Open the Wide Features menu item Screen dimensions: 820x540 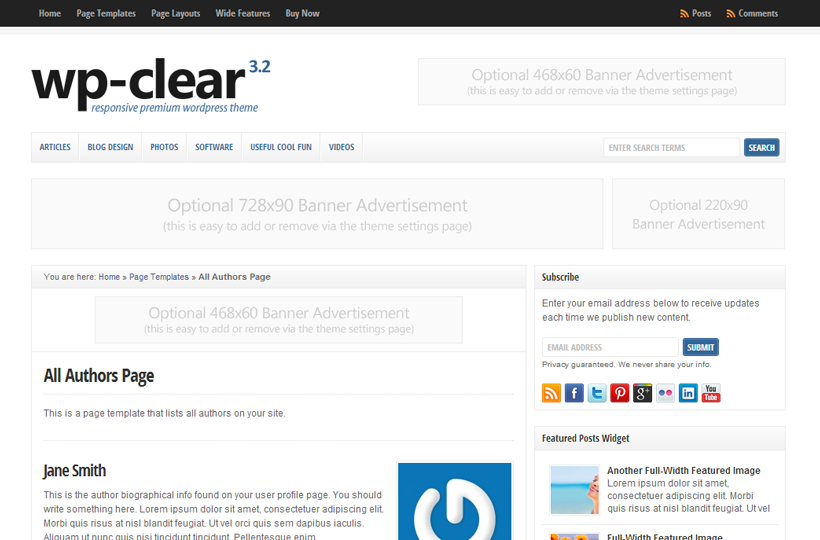tap(243, 13)
